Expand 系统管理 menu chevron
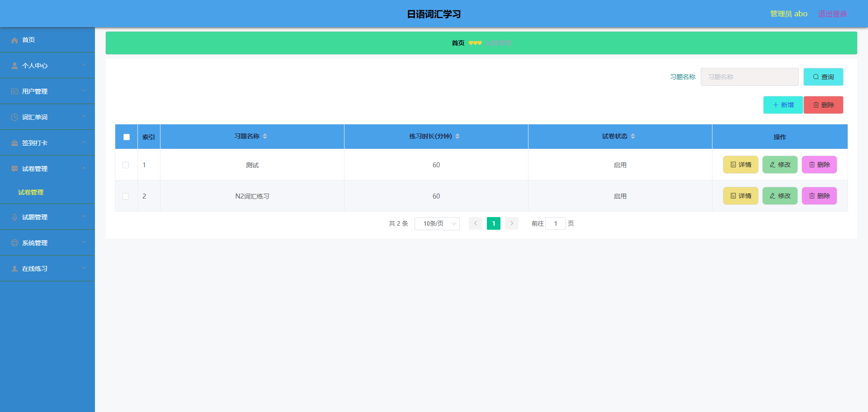Image resolution: width=868 pixels, height=412 pixels. pyautogui.click(x=84, y=242)
